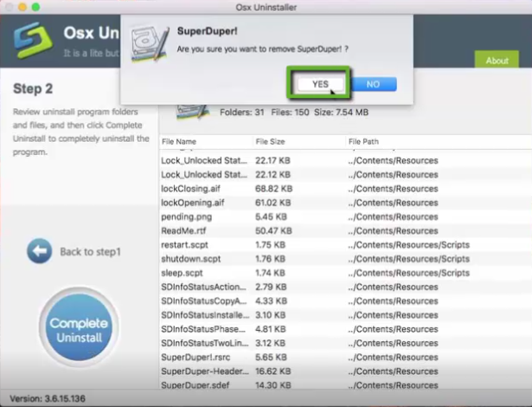
Task: Click the 22.17 KB size cell
Action: click(x=272, y=160)
